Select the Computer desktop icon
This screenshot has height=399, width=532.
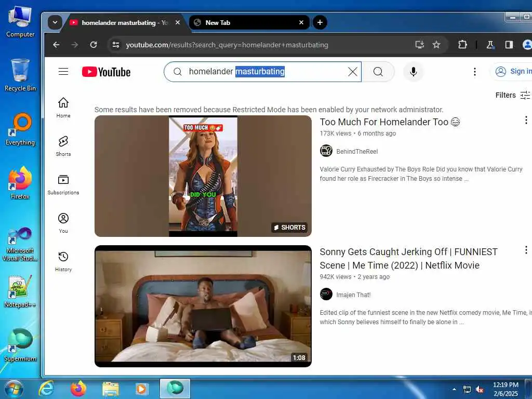pyautogui.click(x=20, y=21)
